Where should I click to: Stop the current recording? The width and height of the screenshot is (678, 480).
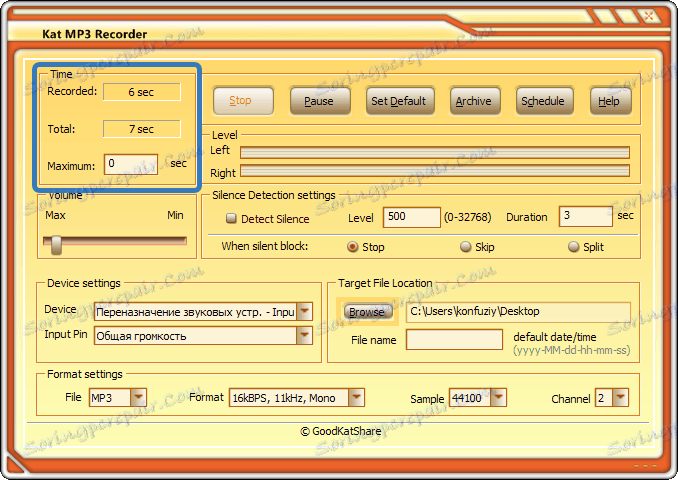click(x=243, y=101)
